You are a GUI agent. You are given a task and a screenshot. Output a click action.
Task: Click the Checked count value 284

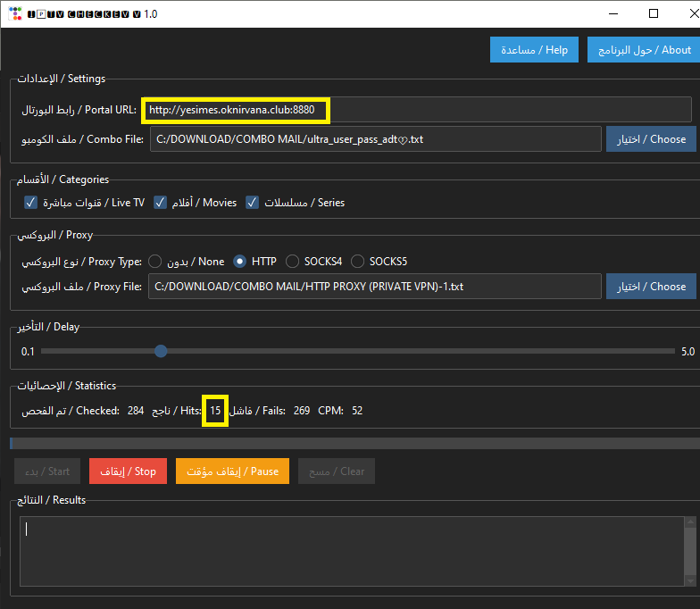(136, 411)
